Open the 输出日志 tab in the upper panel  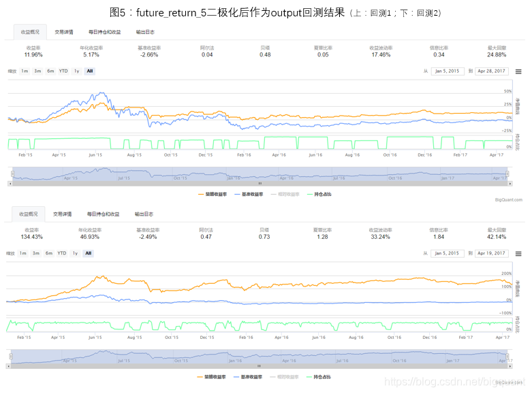click(145, 32)
